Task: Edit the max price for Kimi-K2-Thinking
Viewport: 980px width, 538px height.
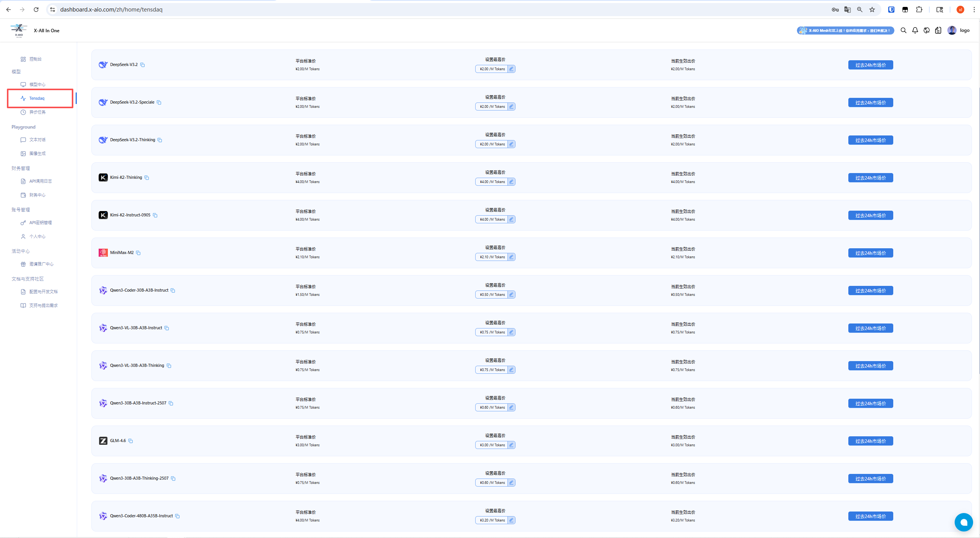Action: tap(511, 182)
